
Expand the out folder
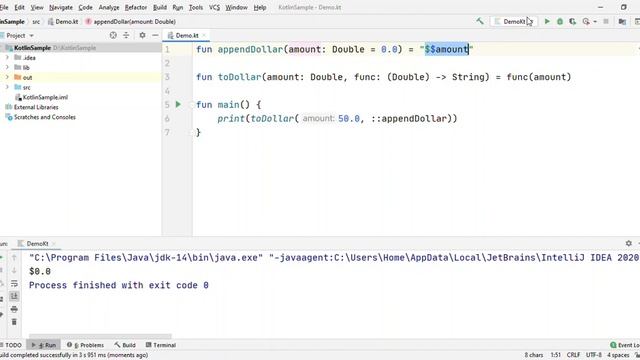[7, 77]
